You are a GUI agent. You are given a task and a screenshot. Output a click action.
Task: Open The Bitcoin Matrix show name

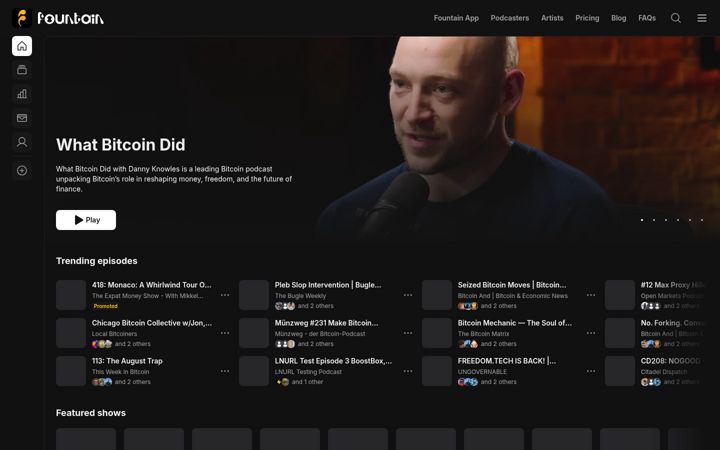[484, 334]
